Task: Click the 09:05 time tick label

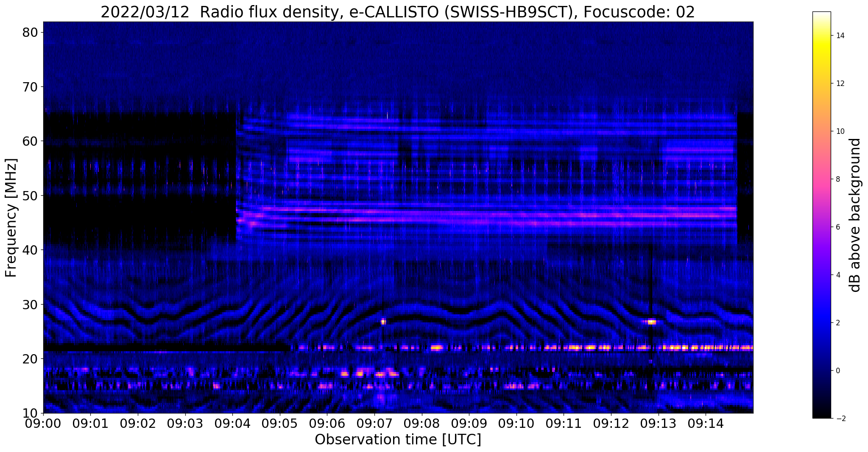Action: (x=280, y=423)
